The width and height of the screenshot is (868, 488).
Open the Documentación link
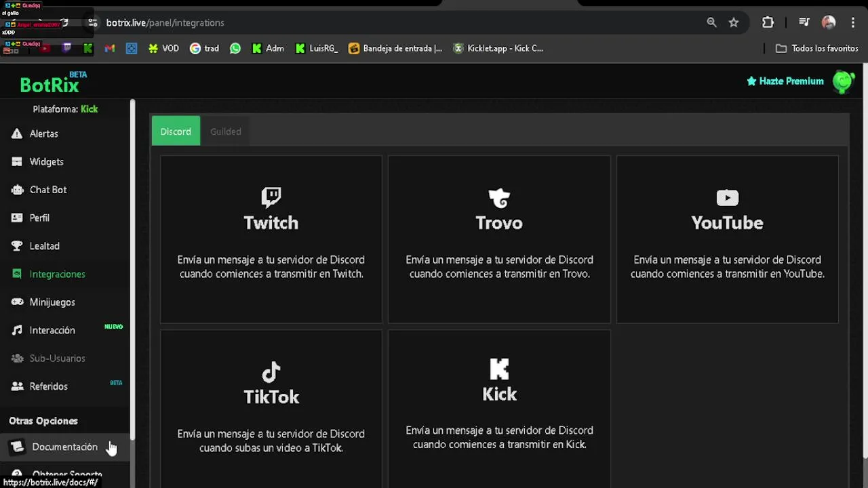[64, 447]
